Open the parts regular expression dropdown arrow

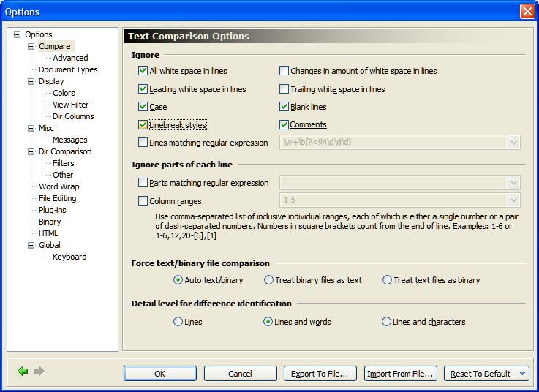point(513,183)
